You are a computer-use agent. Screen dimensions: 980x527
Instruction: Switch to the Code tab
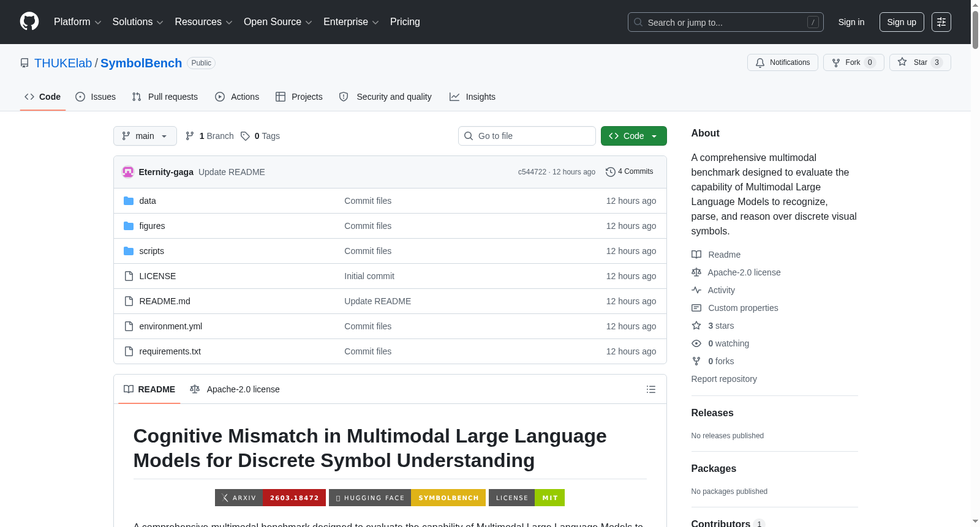click(43, 97)
